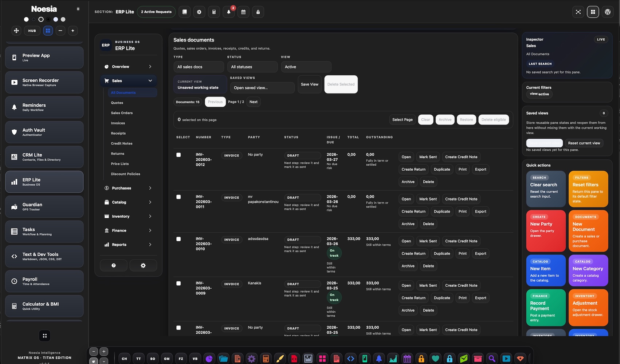Collapse the Sales section chevron
The height and width of the screenshot is (364, 620).
pos(150,81)
